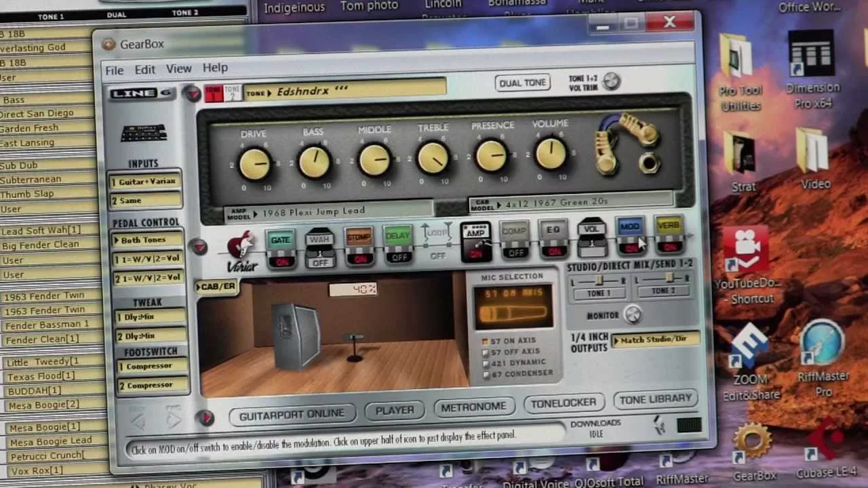This screenshot has height=488, width=868.
Task: Open the Tone preset dropdown showing Edshndrx
Action: (344, 91)
